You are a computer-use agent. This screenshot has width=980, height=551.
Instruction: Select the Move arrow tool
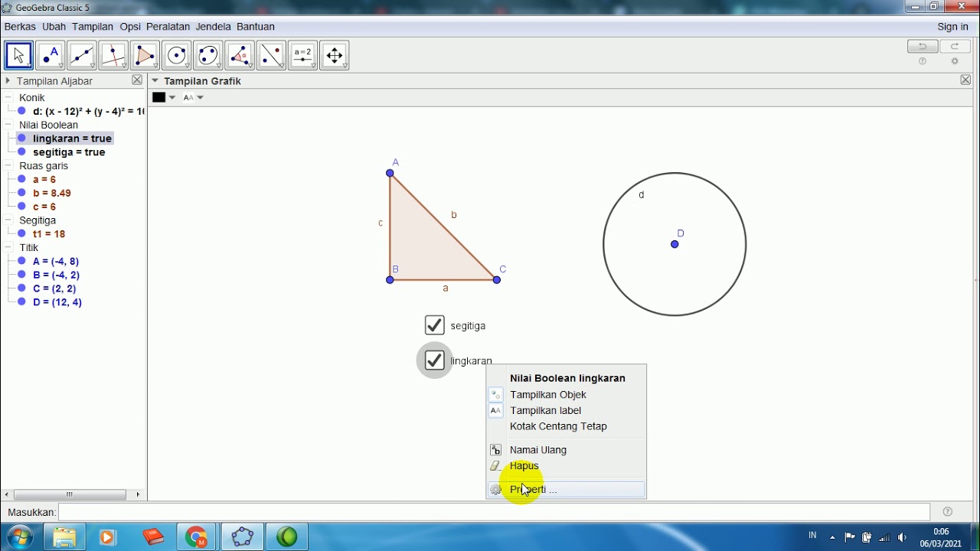tap(19, 55)
